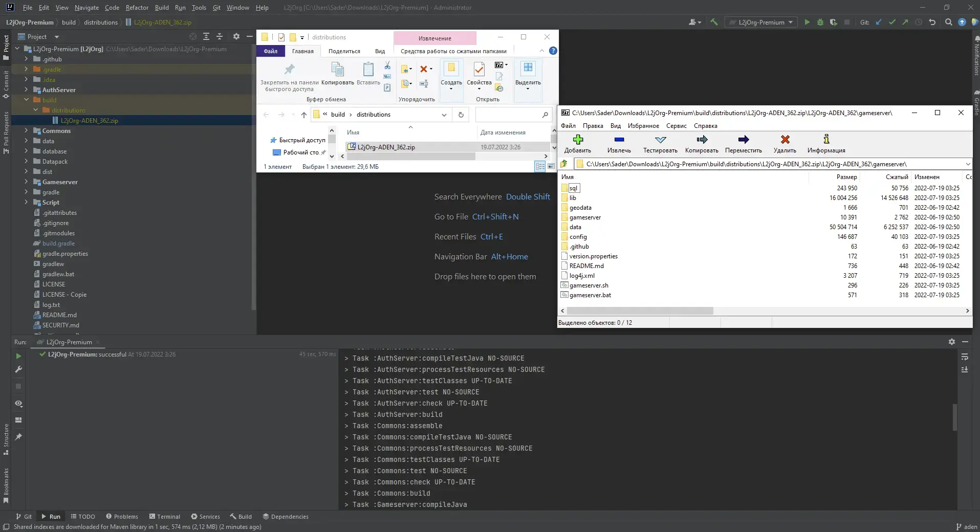Switch Explorer to details view toggle
Screen dimensions: 980x532
tap(540, 166)
